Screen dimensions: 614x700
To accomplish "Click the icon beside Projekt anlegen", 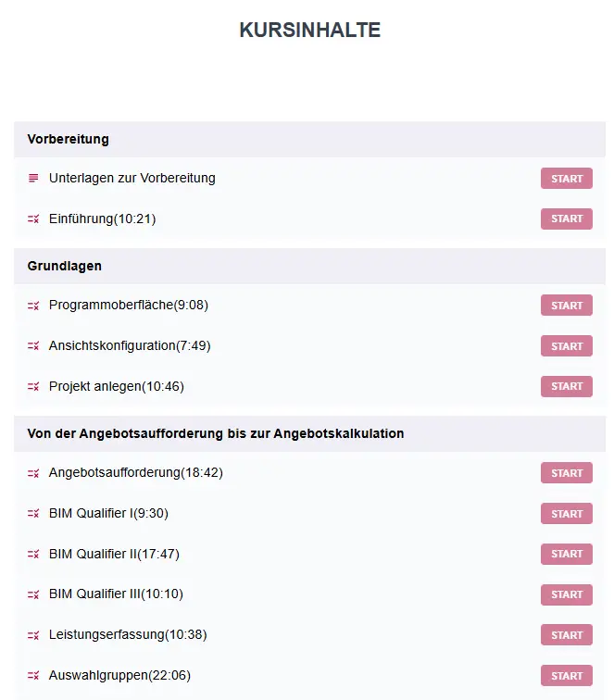I will pos(33,387).
